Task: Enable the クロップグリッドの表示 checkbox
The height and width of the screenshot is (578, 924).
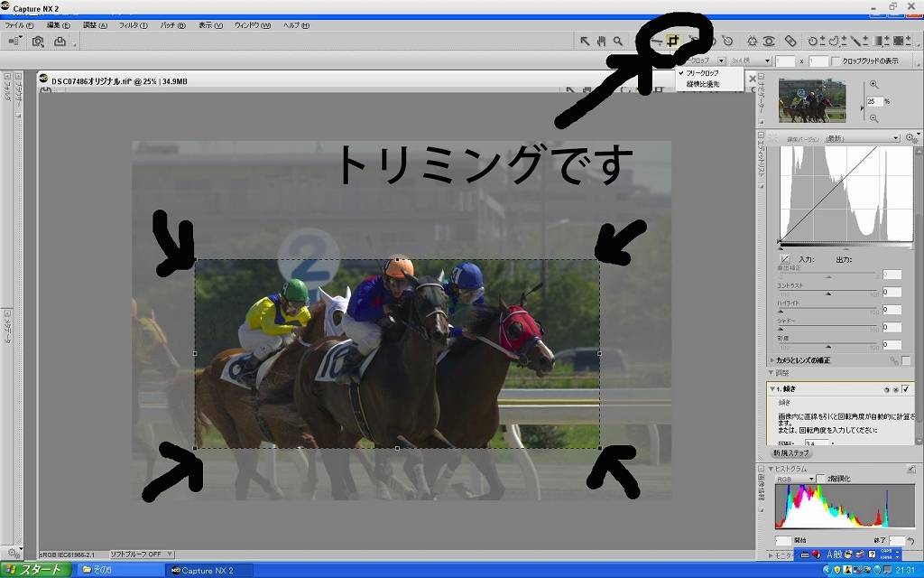Action: (x=835, y=61)
